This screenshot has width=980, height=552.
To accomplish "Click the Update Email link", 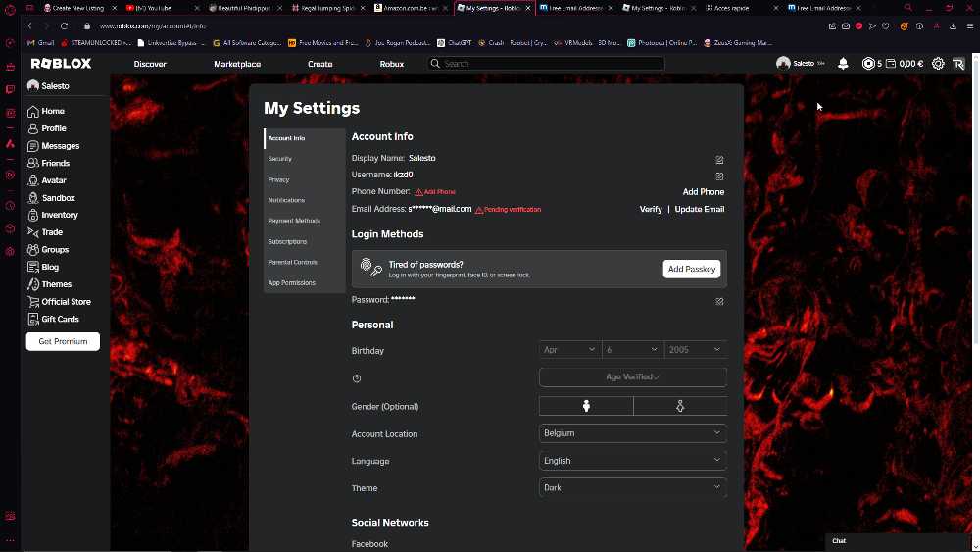I will click(699, 209).
